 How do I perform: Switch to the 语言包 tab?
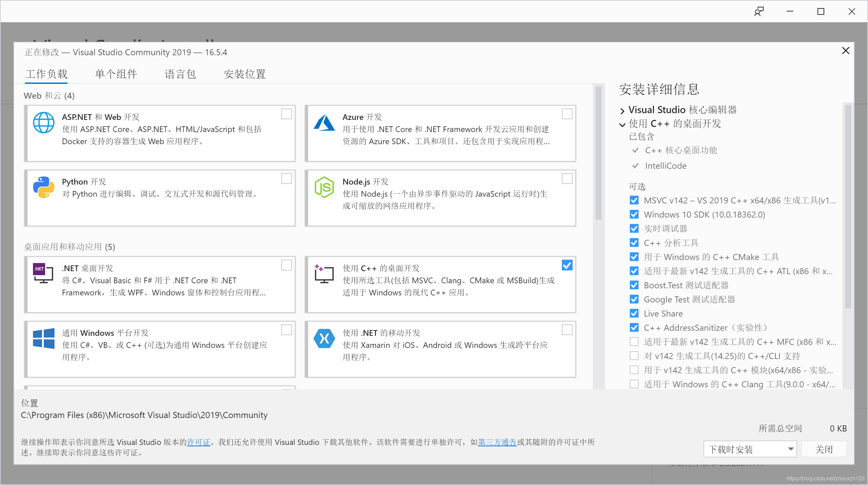[180, 74]
